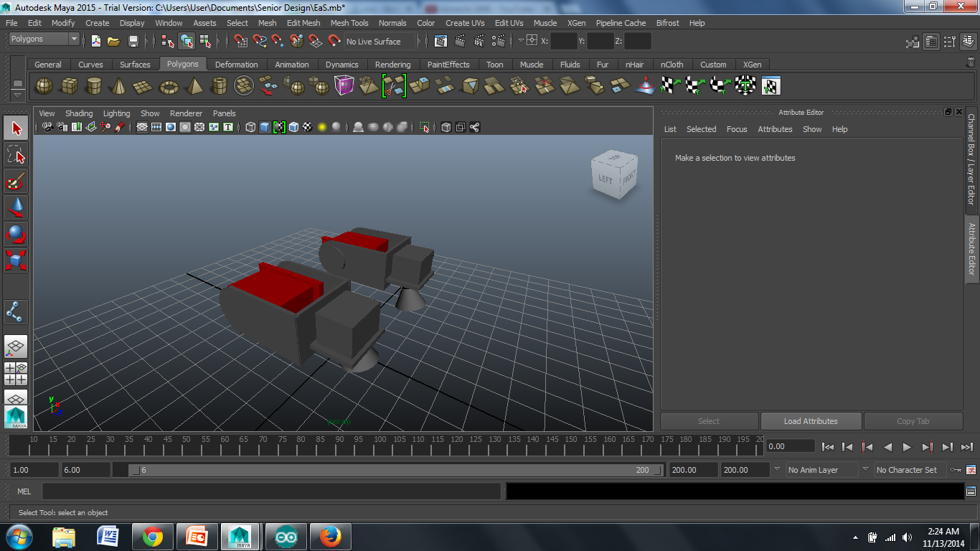980x551 pixels.
Task: Play the animation forwards
Action: (x=907, y=447)
